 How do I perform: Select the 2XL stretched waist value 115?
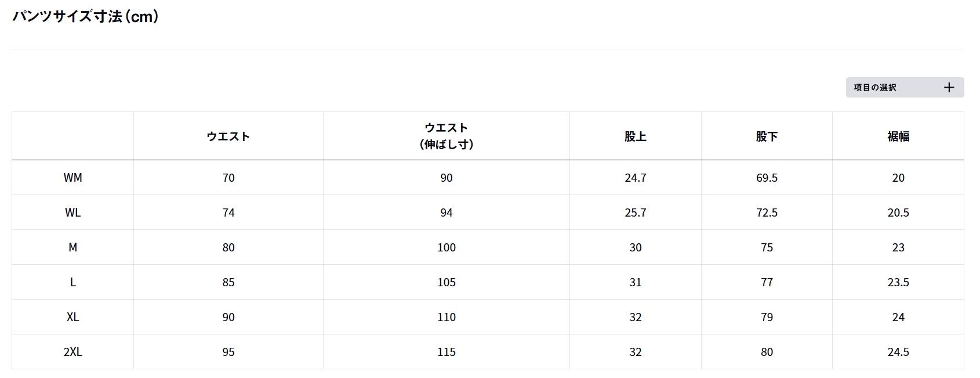point(446,352)
